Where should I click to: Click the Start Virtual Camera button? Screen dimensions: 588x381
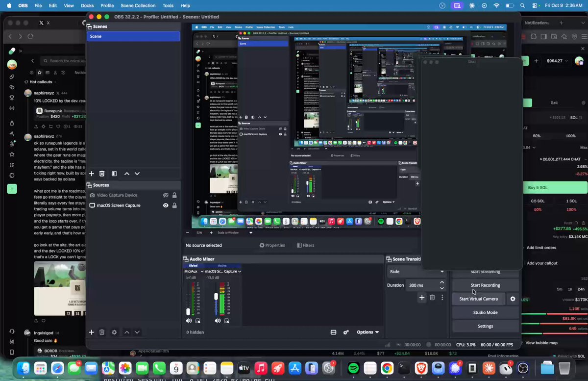(479, 299)
